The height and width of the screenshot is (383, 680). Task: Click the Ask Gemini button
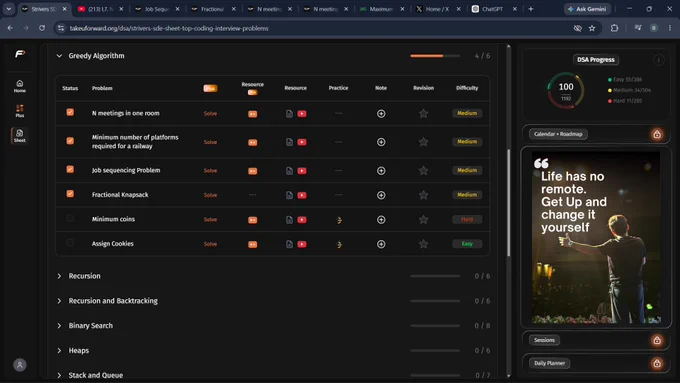coord(587,9)
